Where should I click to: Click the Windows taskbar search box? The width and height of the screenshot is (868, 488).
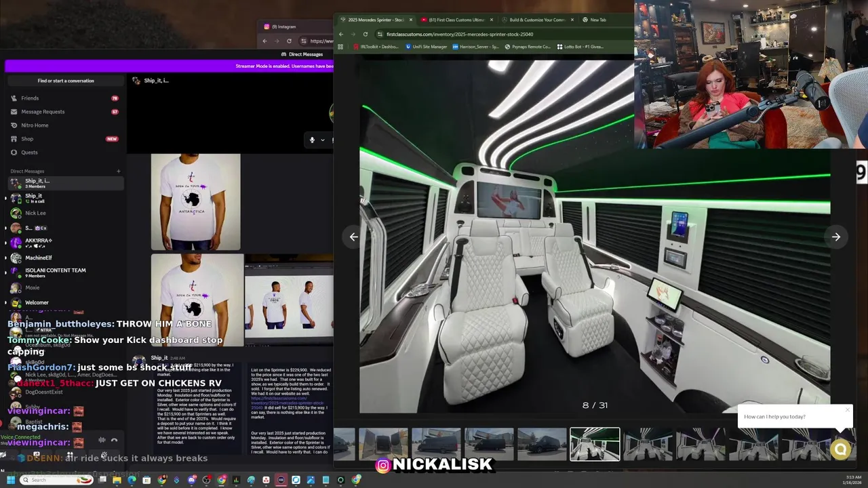[x=57, y=480]
